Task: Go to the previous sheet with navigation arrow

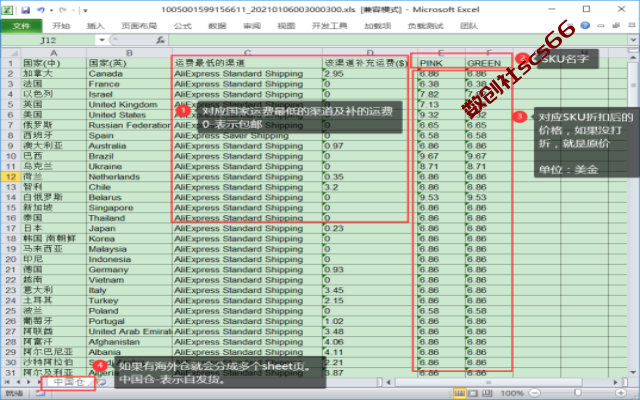Action: point(18,382)
